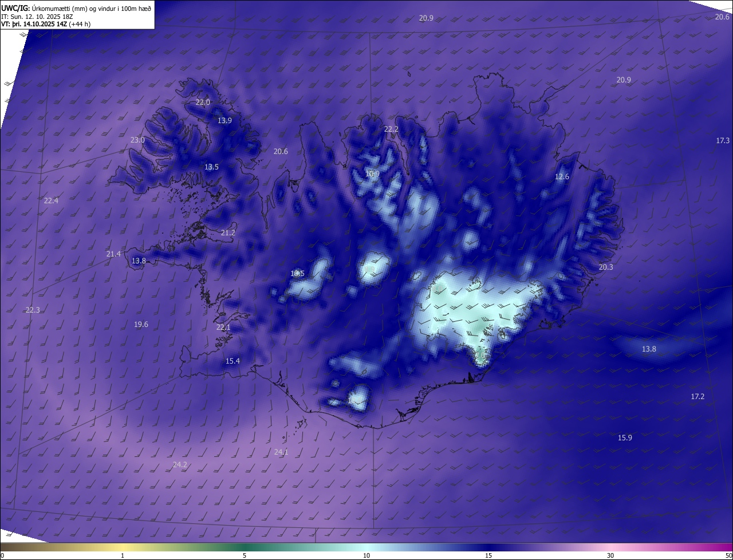Click the colorbar tick label 0
Viewport: 733px width, 560px height.
point(2,555)
